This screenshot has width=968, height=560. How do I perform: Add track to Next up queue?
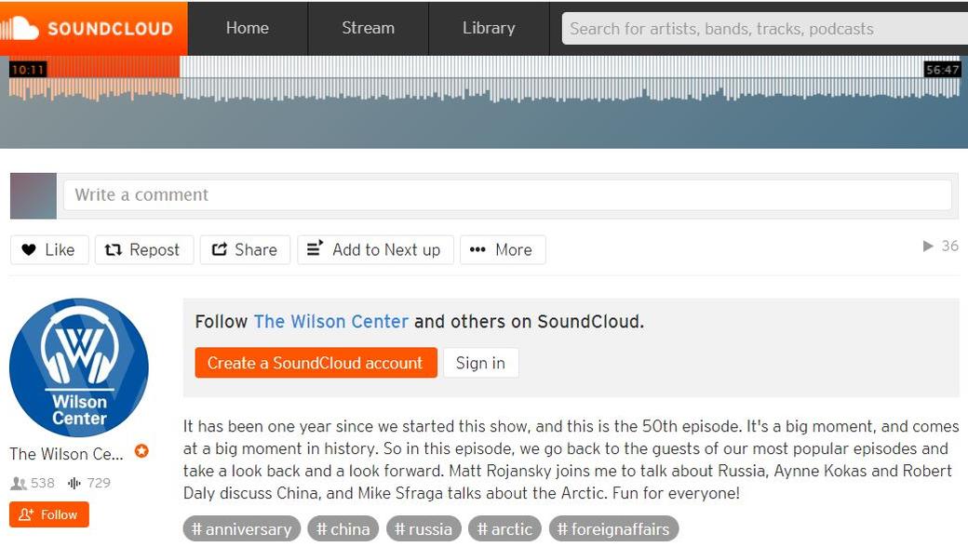click(374, 249)
